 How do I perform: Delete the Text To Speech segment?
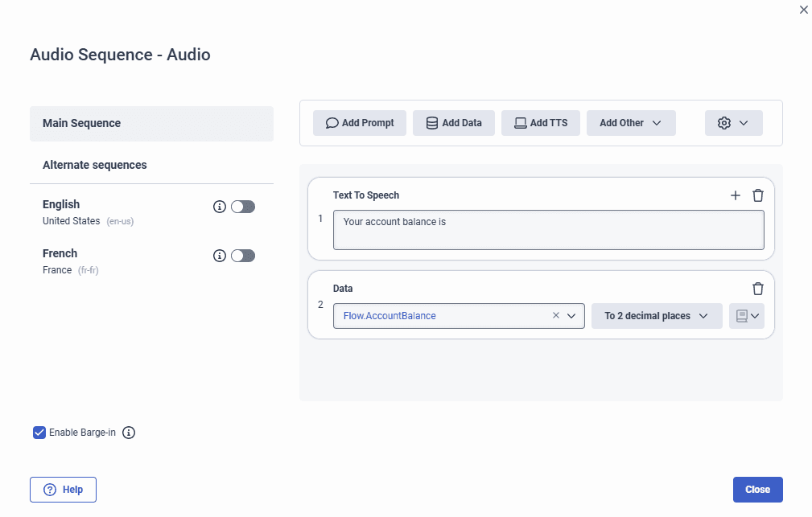point(757,195)
